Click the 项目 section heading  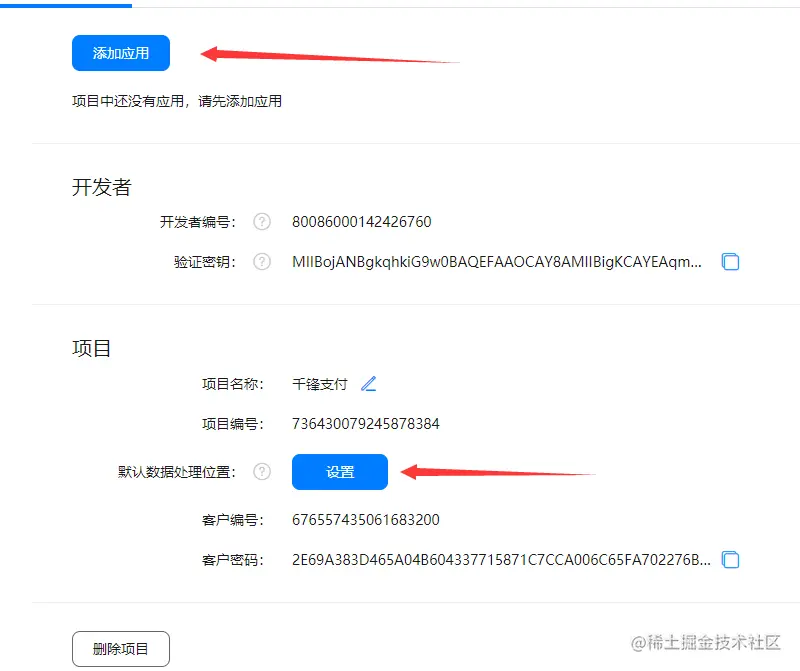91,349
